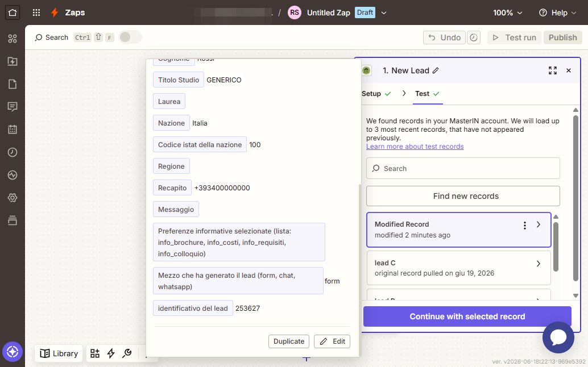Open the Home icon in top bar
588x367 pixels.
13,12
